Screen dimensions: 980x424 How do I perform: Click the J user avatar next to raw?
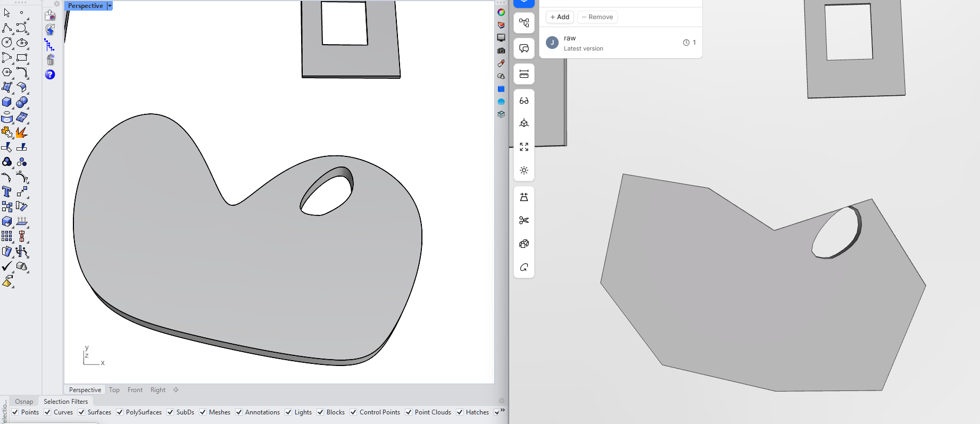pyautogui.click(x=552, y=43)
